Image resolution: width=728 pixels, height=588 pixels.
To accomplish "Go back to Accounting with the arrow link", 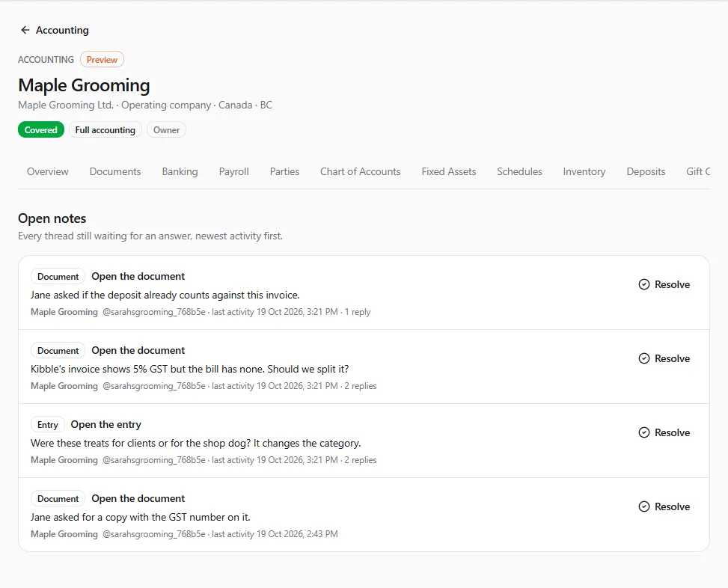I will point(55,30).
